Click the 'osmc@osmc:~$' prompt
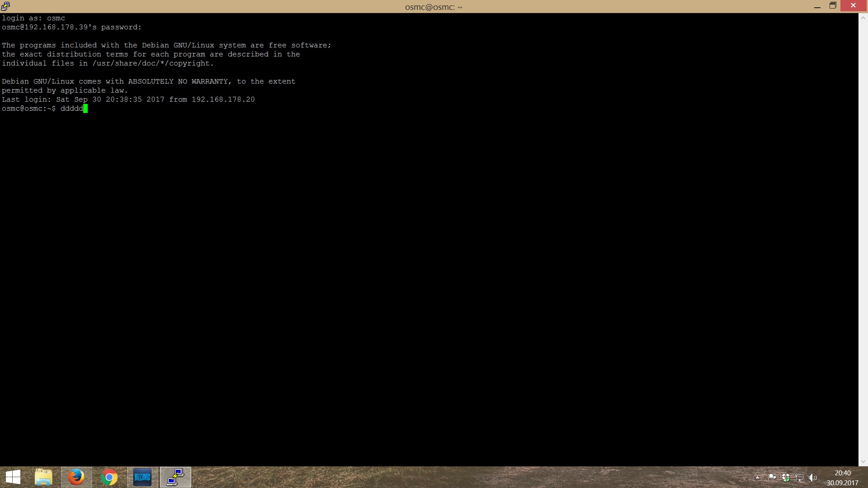The image size is (868, 488). (x=29, y=108)
